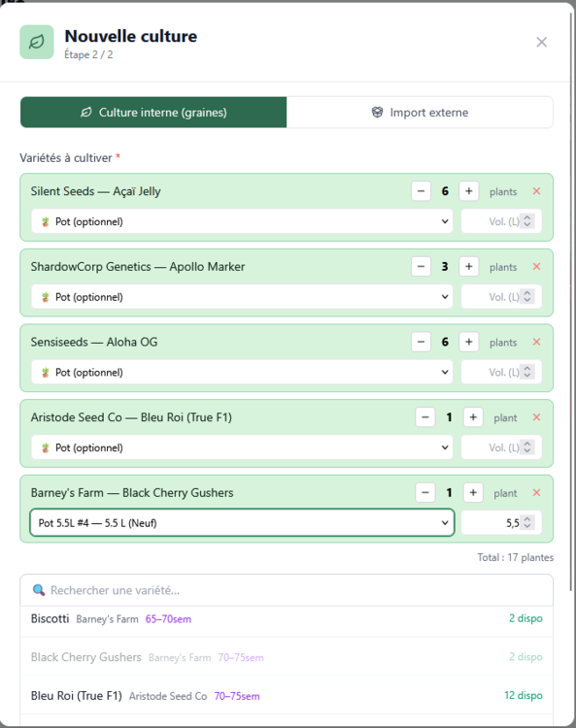
Task: Switch to Culture interne (graines) tab
Action: click(153, 113)
